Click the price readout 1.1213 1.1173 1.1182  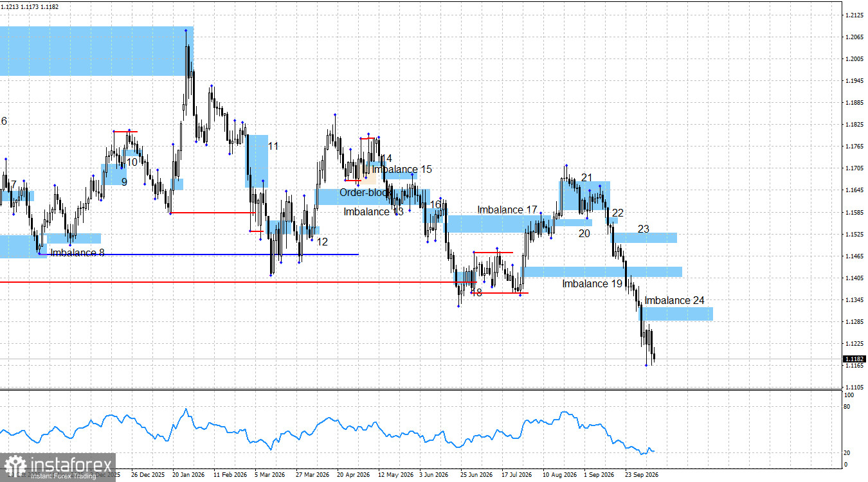[30, 6]
